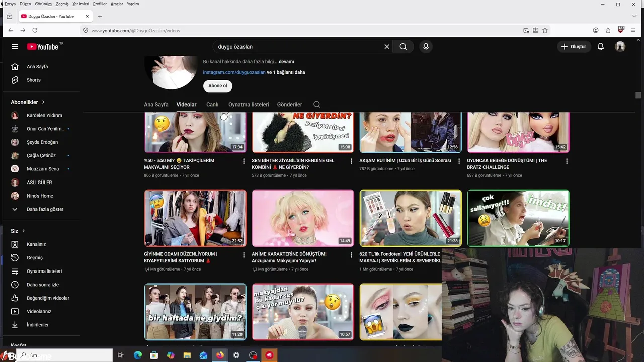Open Microsoft Edge from taskbar

tap(137, 355)
